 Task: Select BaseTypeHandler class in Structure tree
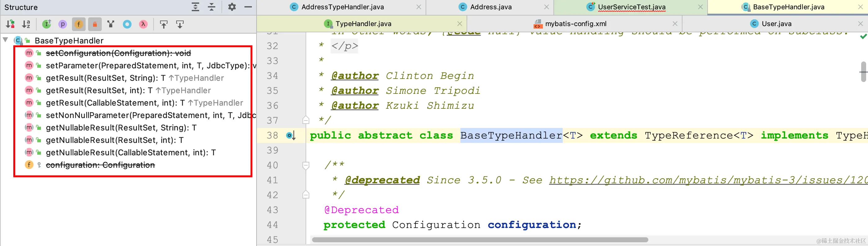pyautogui.click(x=69, y=40)
